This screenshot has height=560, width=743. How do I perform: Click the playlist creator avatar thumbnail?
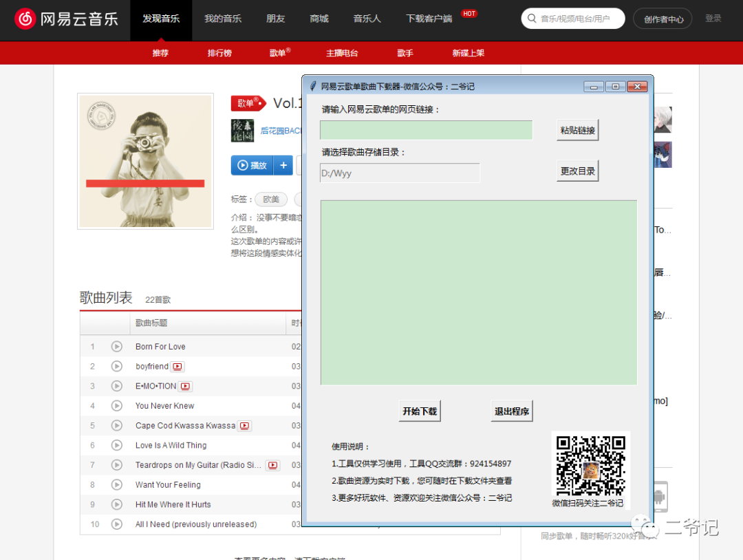click(x=242, y=130)
